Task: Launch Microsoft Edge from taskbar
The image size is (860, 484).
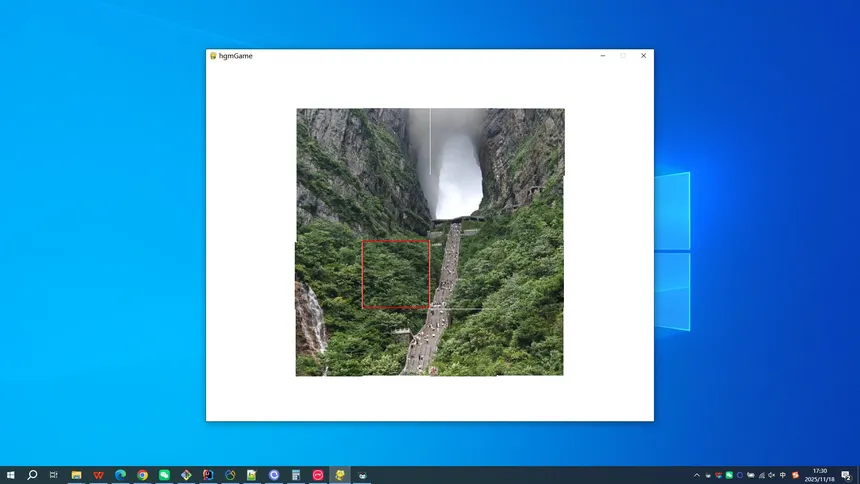Action: [x=120, y=475]
